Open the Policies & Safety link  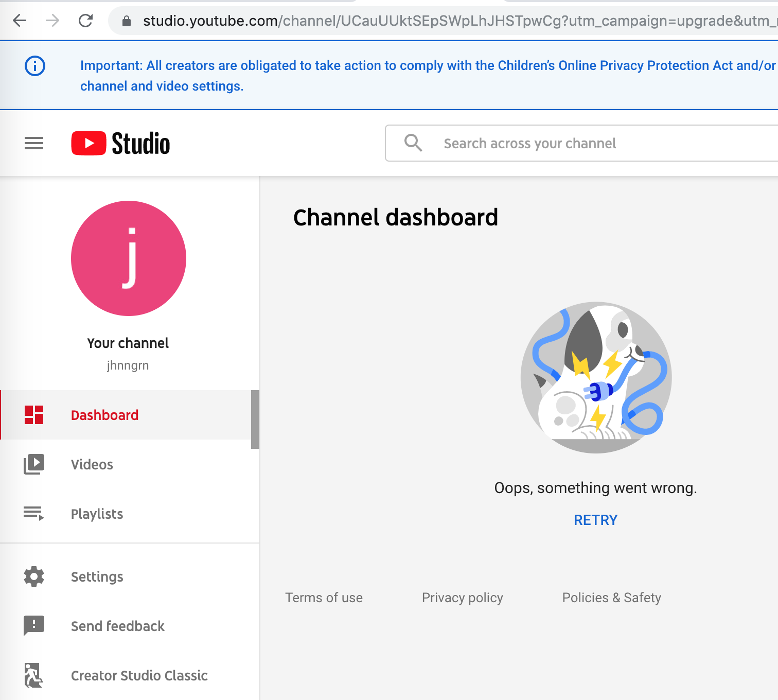click(x=612, y=598)
